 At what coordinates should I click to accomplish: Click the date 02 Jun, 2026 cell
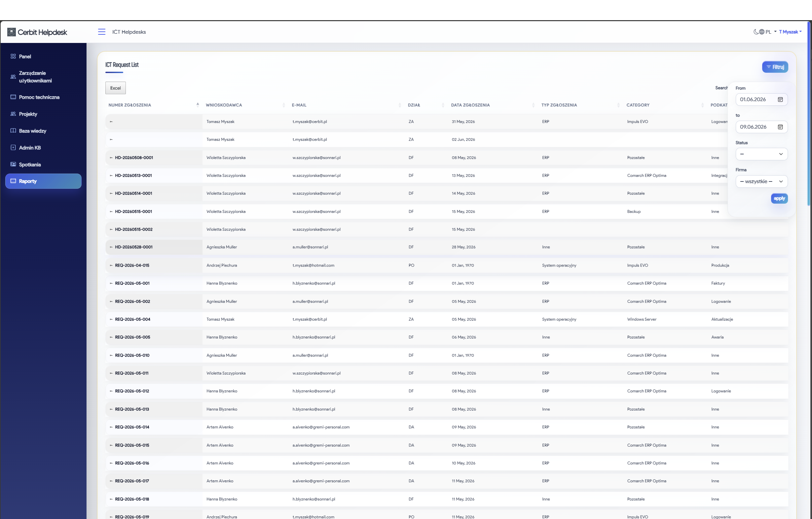pyautogui.click(x=463, y=140)
